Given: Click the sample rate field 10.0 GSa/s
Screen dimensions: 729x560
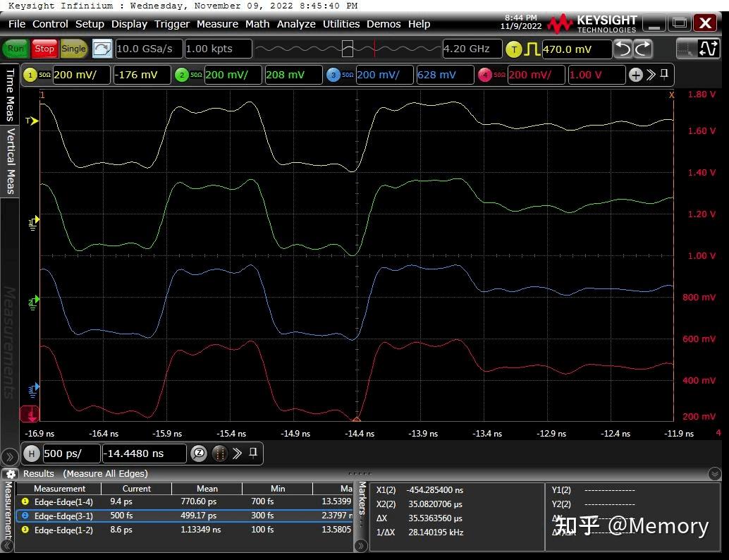Looking at the screenshot, I should [148, 49].
